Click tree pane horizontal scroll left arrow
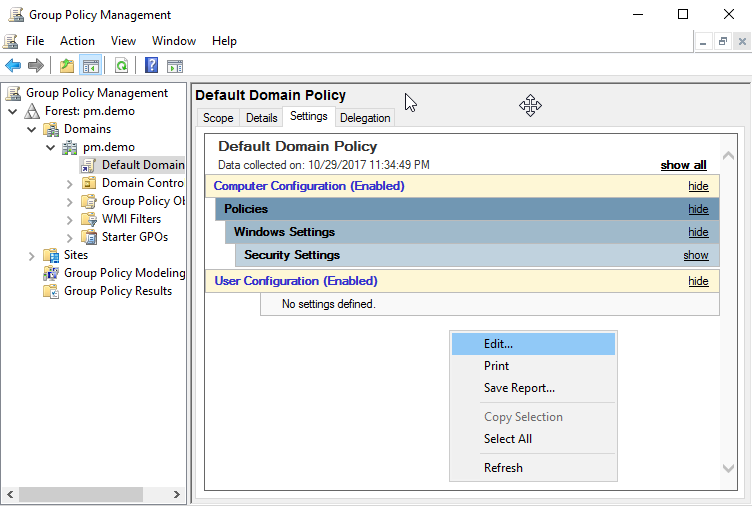Screen dimensions: 752x506 (10, 494)
